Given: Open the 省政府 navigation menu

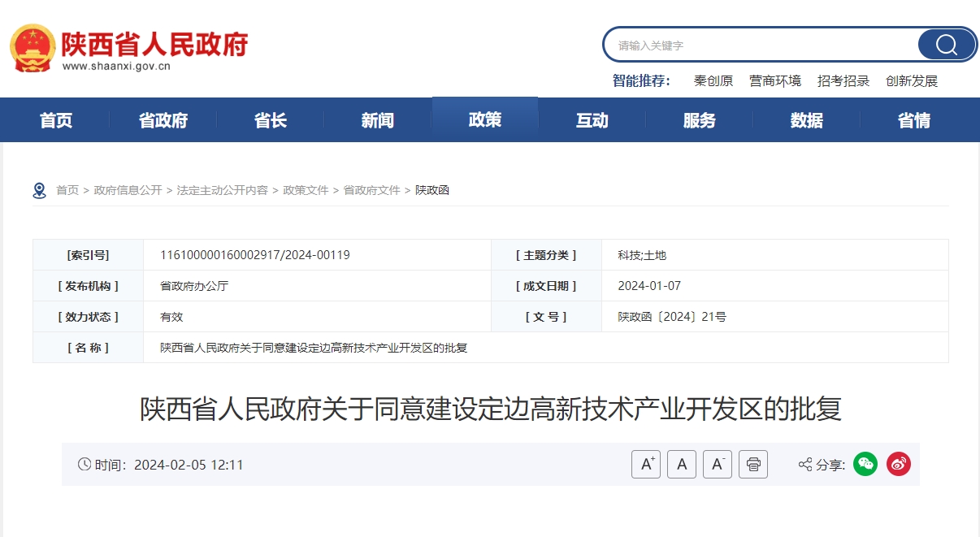Looking at the screenshot, I should coord(163,120).
